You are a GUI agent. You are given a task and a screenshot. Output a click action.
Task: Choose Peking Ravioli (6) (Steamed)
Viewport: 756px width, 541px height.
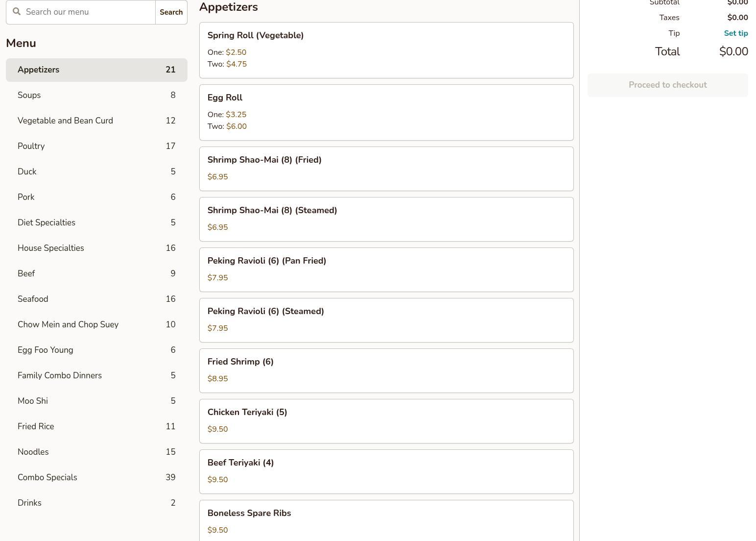[386, 320]
